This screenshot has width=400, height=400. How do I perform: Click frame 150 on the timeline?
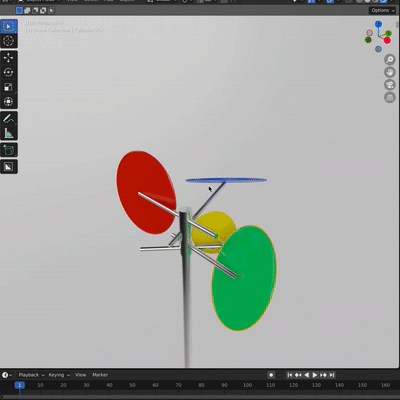[362, 385]
